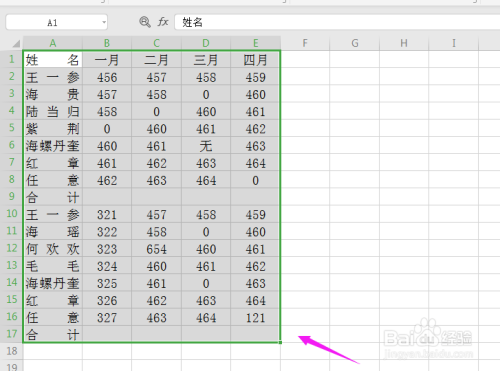This screenshot has height=371, width=500.
Task: Select column H header
Action: [404, 43]
